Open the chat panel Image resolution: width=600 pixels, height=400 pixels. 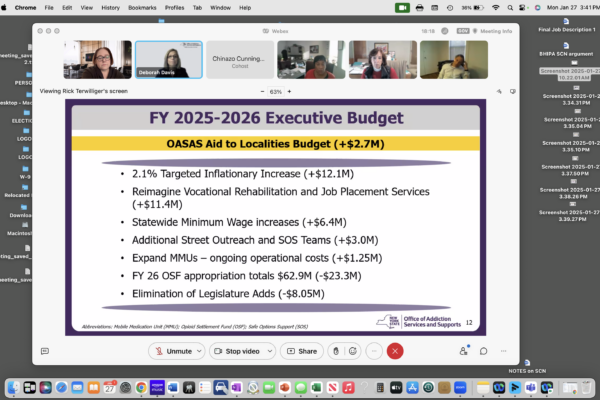click(484, 351)
